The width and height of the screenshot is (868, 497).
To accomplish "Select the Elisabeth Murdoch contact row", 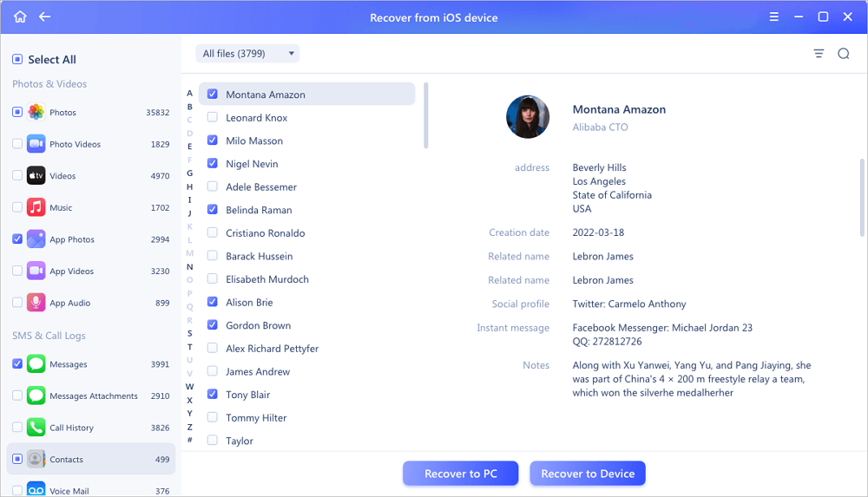I will pos(306,279).
